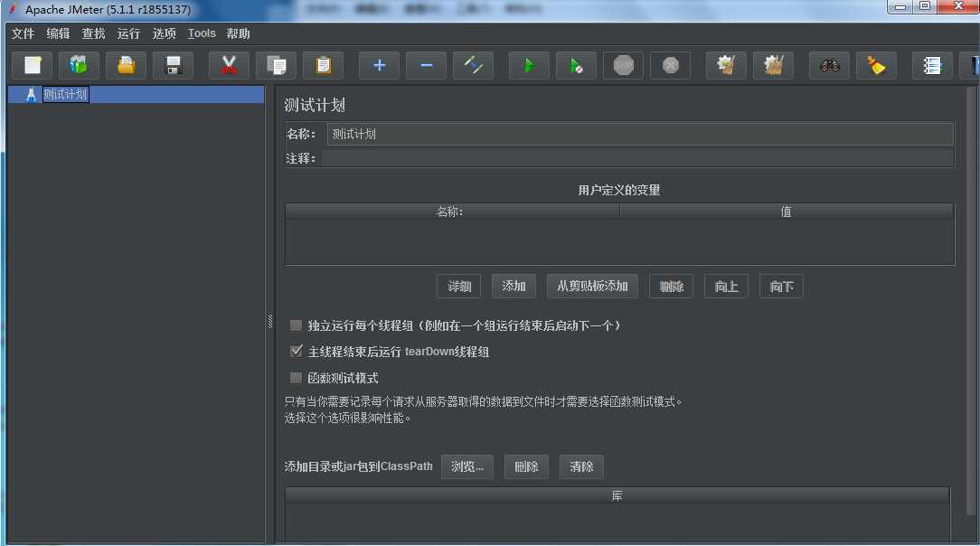The height and width of the screenshot is (546, 980).
Task: Click the 测试计划 panel heading
Action: click(315, 105)
